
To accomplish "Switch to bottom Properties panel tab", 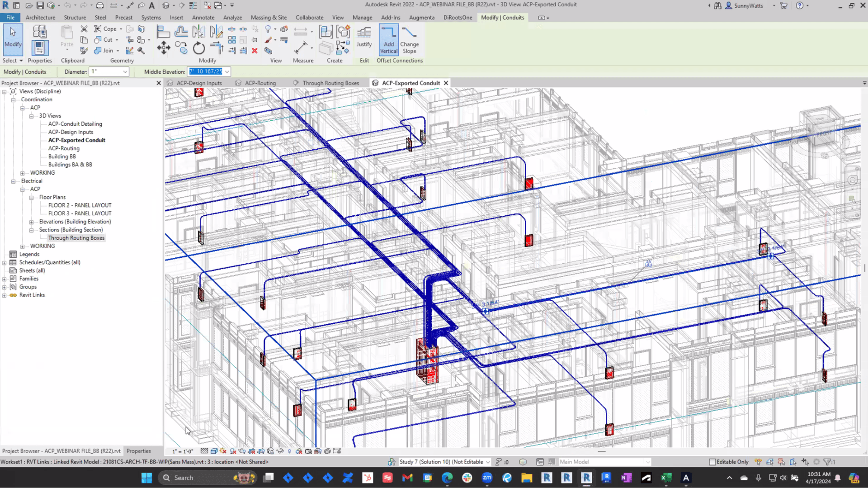I will pyautogui.click(x=138, y=451).
